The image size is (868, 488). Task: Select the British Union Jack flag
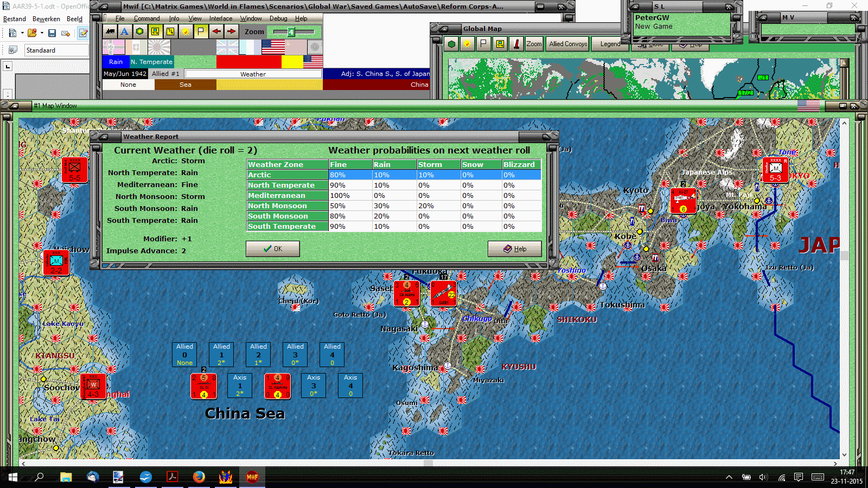coord(227,47)
